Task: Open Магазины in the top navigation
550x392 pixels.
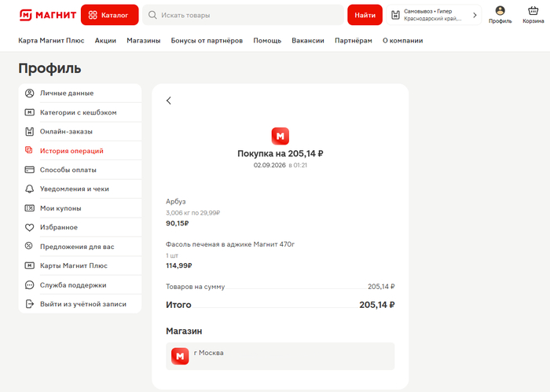Action: point(144,41)
